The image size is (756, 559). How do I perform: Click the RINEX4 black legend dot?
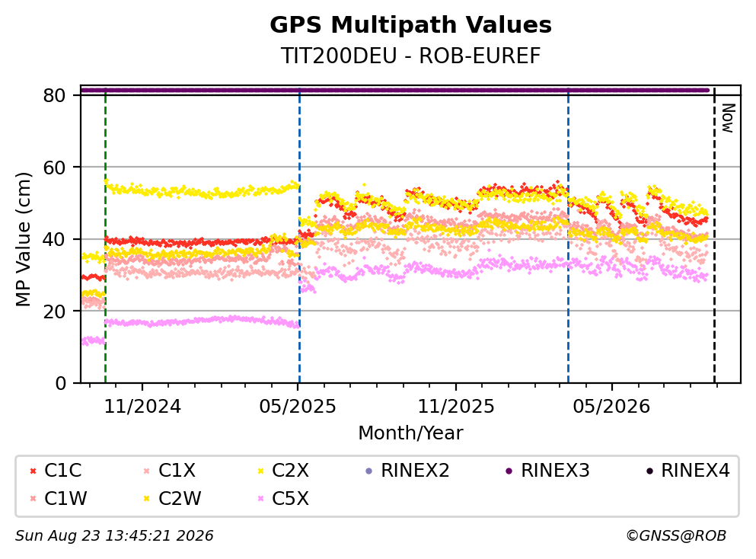(649, 471)
